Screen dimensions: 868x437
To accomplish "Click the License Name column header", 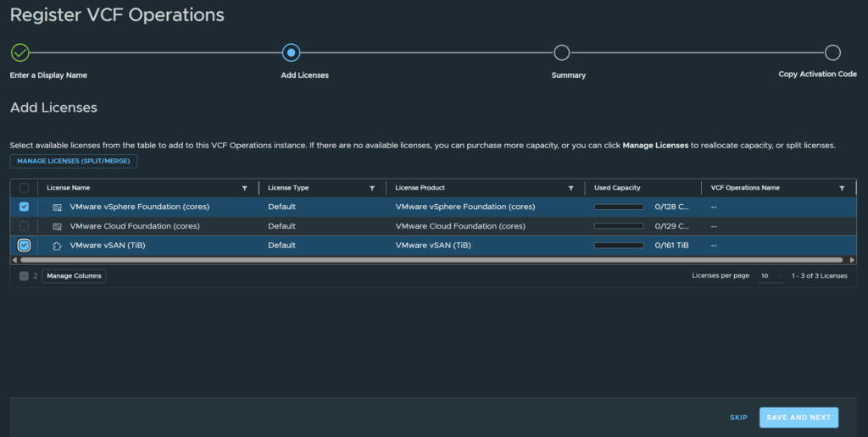I will [x=68, y=188].
